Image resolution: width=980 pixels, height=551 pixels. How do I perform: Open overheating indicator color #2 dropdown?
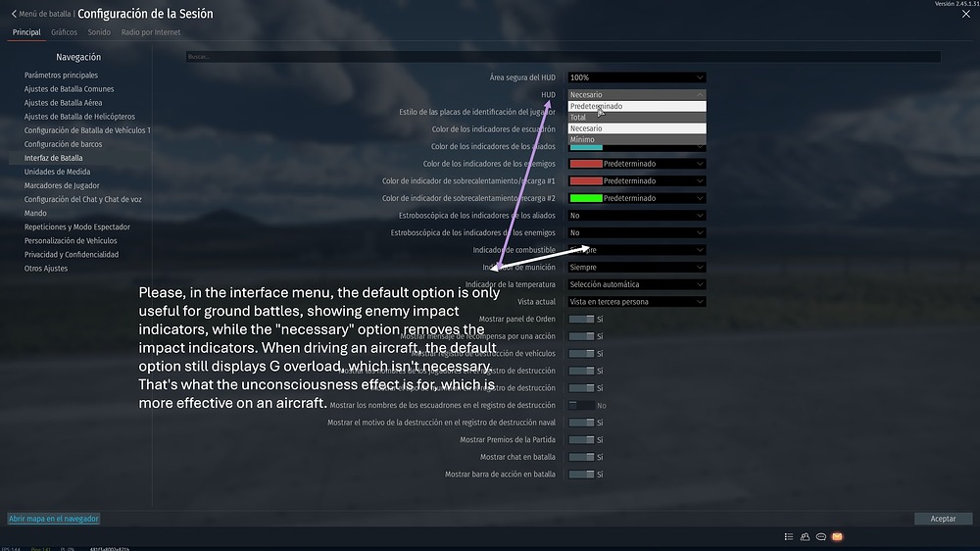coord(637,198)
